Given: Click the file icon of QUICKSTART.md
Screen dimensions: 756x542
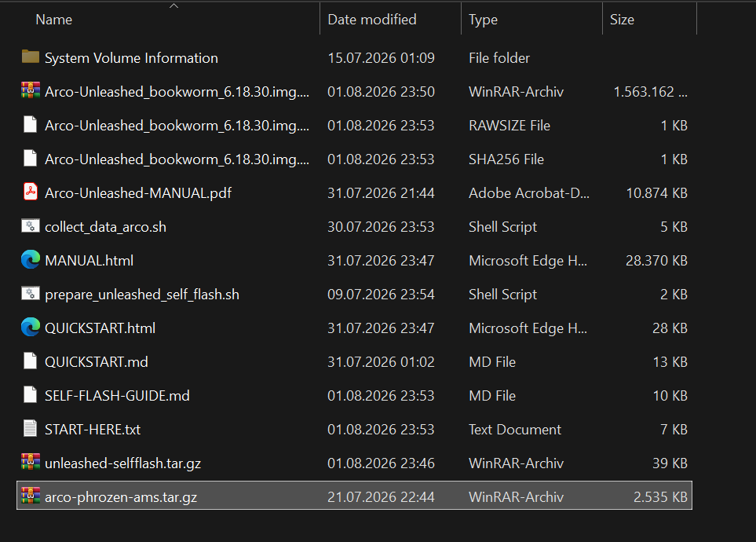Looking at the screenshot, I should click(x=31, y=361).
